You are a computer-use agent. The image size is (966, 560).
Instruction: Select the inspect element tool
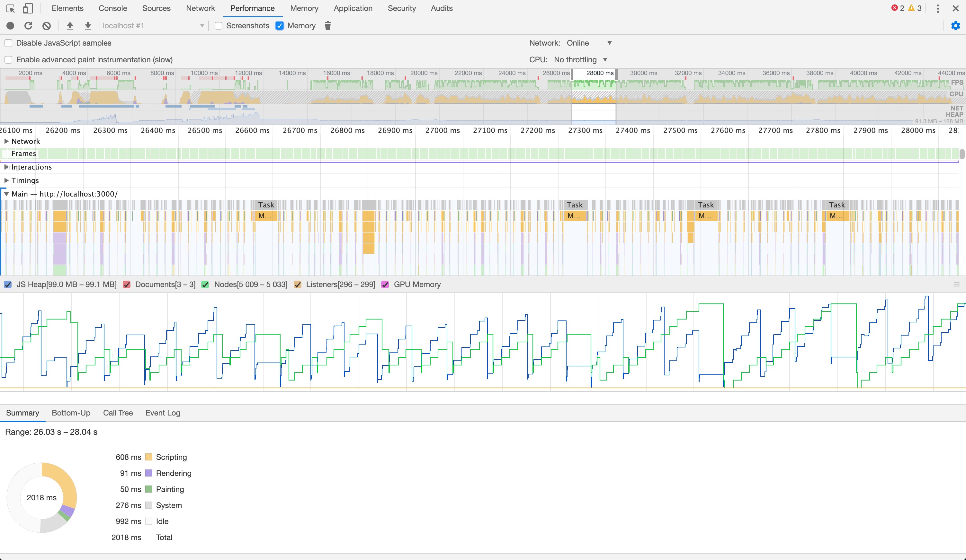tap(10, 8)
